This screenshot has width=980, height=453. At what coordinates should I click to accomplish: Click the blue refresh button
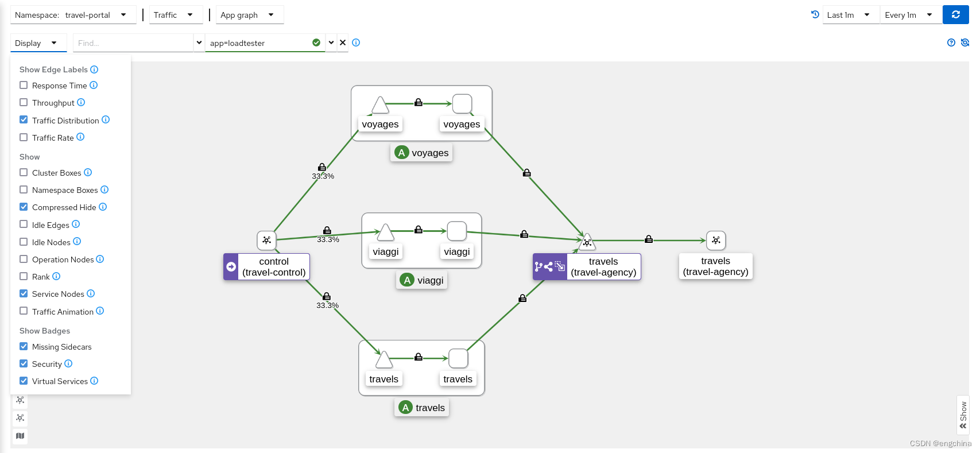click(x=955, y=15)
